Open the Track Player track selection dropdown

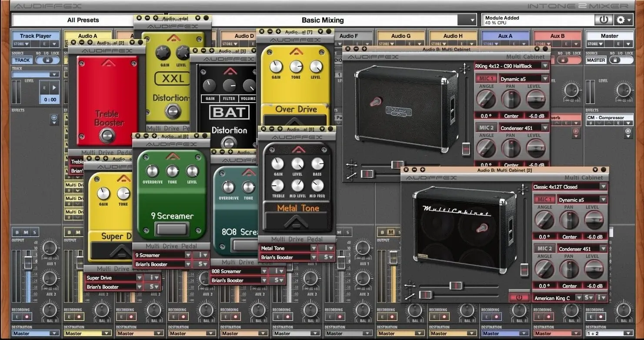35,74
